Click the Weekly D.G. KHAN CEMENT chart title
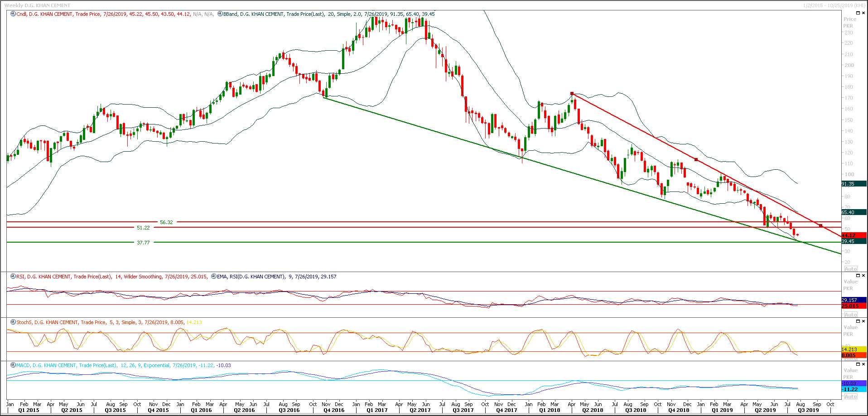The image size is (868, 416). click(37, 5)
